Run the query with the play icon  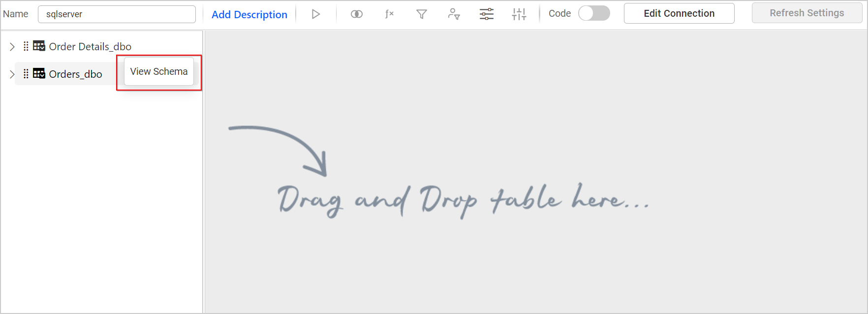click(316, 14)
